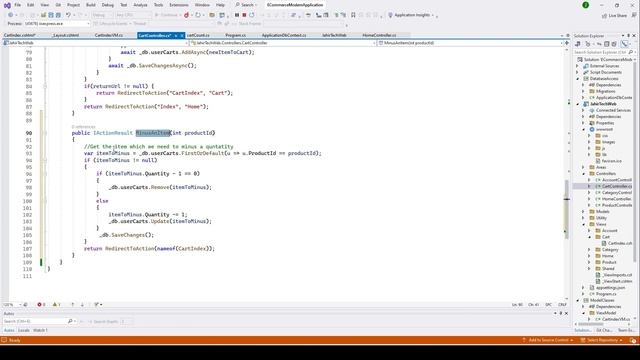
Task: Switch to the _Layout.cshtml tab
Action: coord(65,36)
